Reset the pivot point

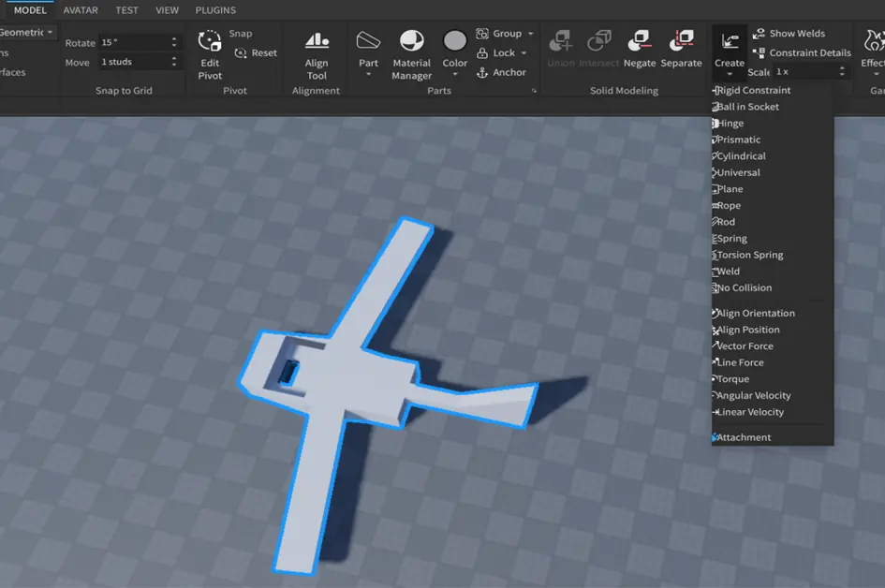[x=256, y=53]
